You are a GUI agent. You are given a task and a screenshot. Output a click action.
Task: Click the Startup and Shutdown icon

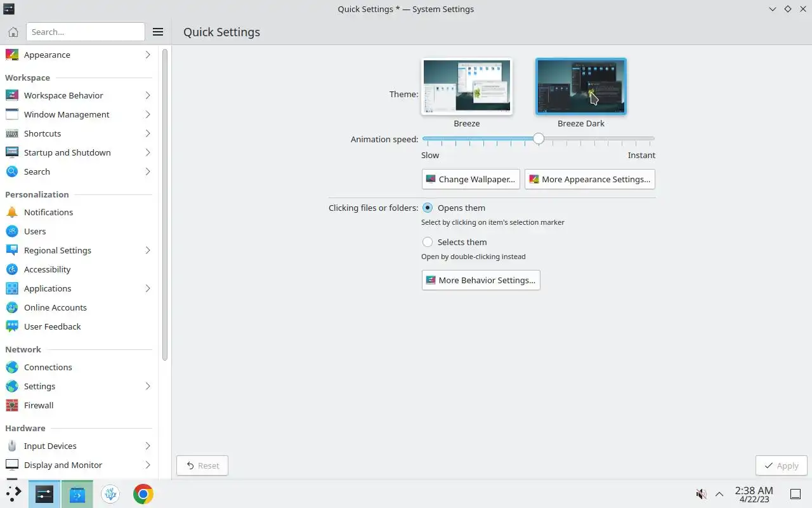click(x=11, y=152)
